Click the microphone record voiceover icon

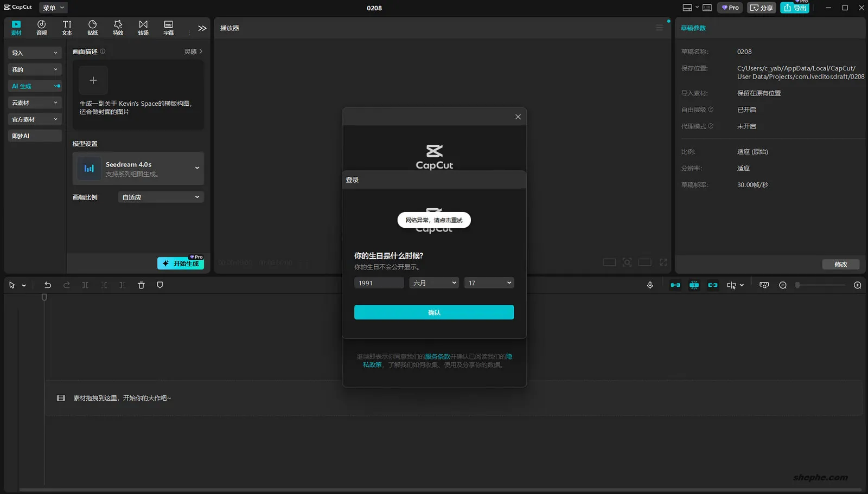650,285
